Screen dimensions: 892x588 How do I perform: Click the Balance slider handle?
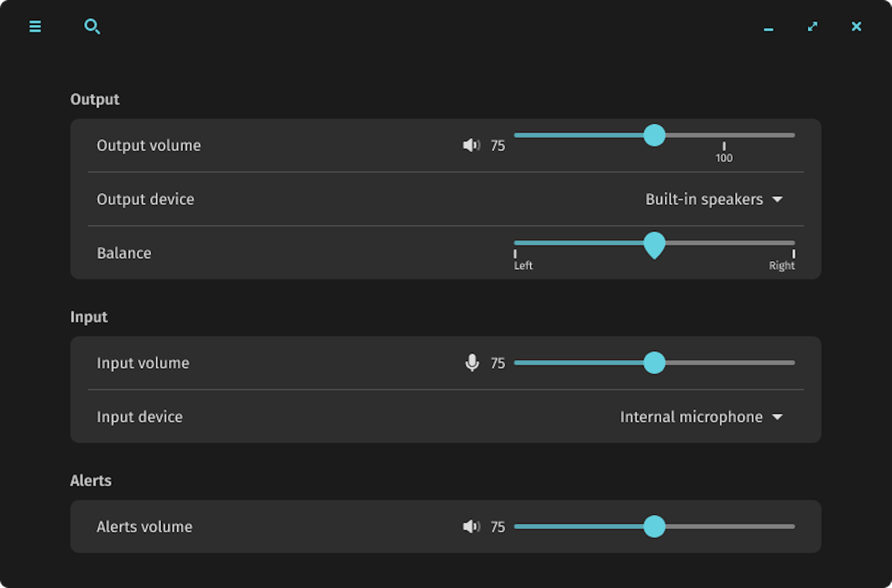tap(654, 244)
